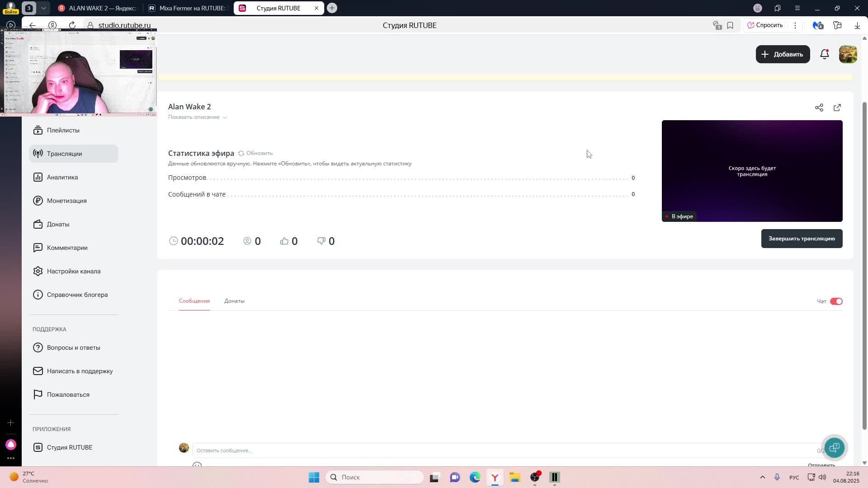Open the Windows Start menu
Viewport: 868px width, 488px height.
(x=314, y=477)
